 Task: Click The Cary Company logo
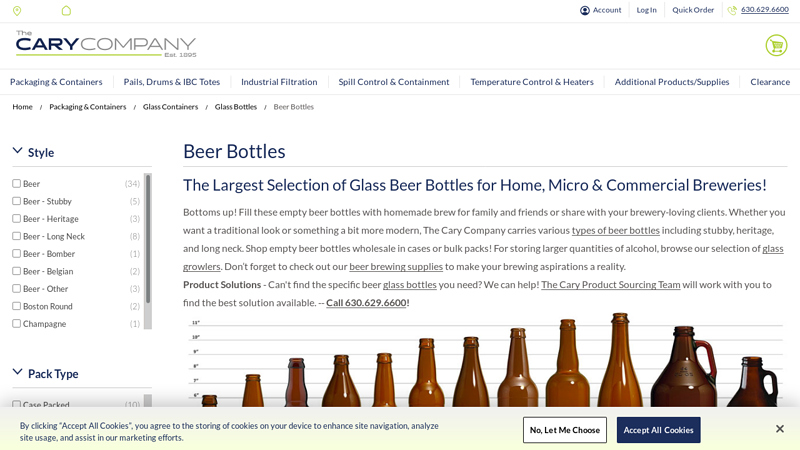tap(106, 44)
